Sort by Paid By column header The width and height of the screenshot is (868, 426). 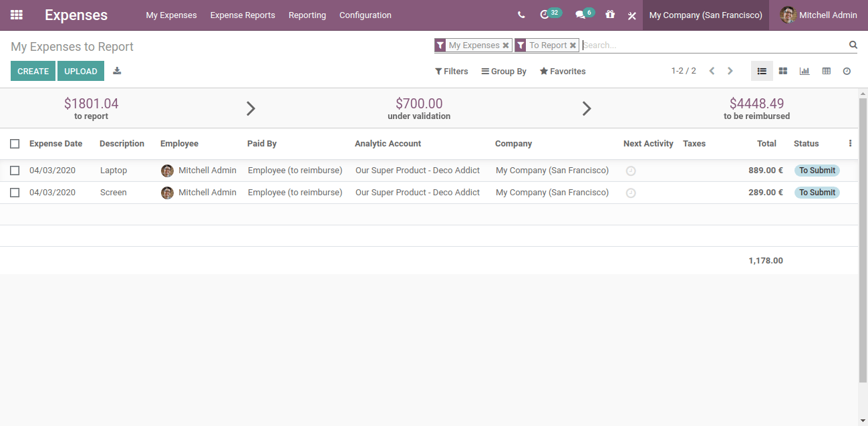point(262,144)
